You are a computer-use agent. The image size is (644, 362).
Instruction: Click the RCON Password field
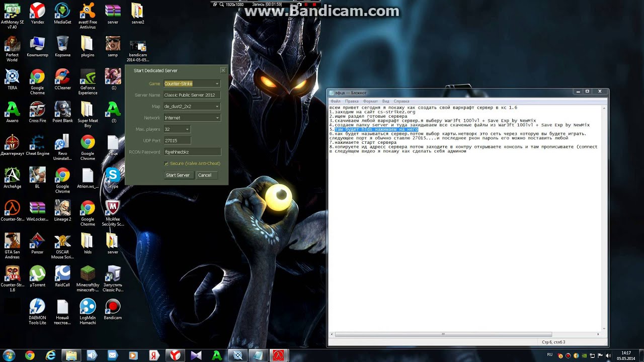pos(192,152)
